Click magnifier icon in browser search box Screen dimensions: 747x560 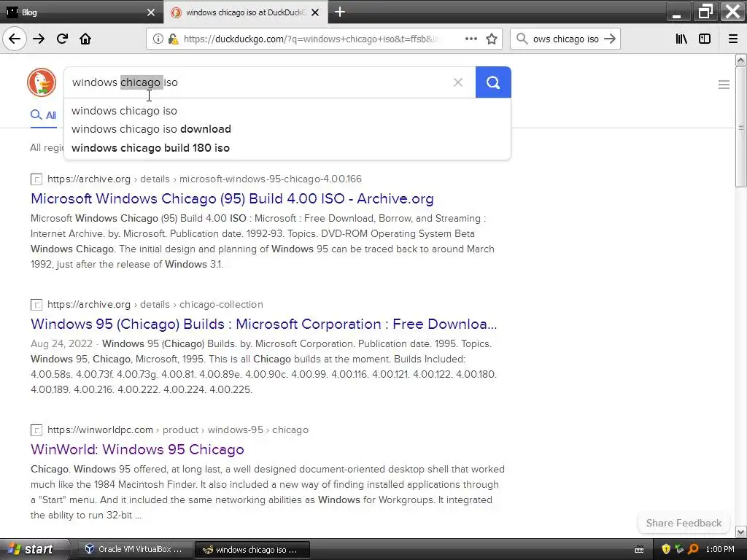(522, 39)
